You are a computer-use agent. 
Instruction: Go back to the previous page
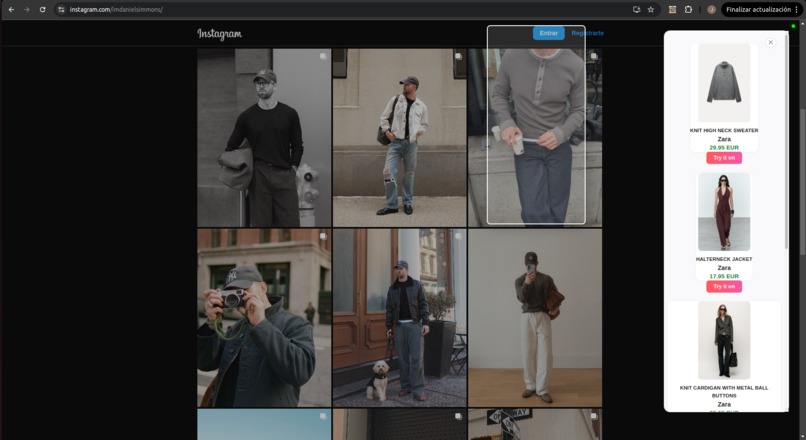tap(11, 9)
